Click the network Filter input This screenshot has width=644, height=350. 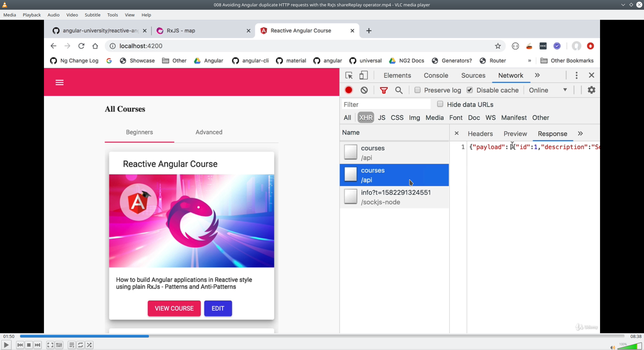pos(386,104)
